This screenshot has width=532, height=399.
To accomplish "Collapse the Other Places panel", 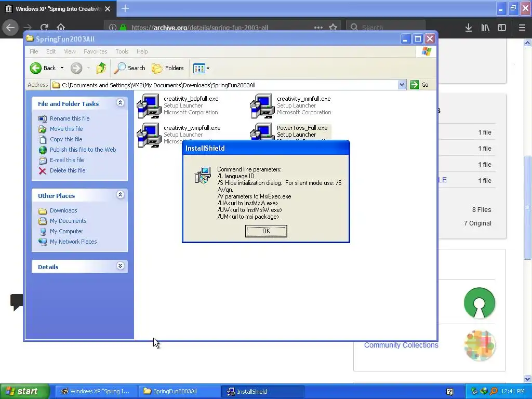I will click(120, 195).
